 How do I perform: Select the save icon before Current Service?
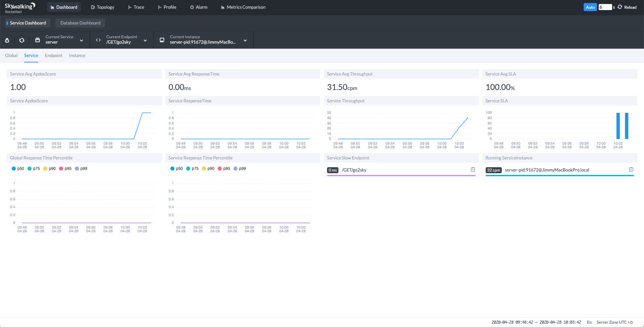pyautogui.click(x=38, y=40)
